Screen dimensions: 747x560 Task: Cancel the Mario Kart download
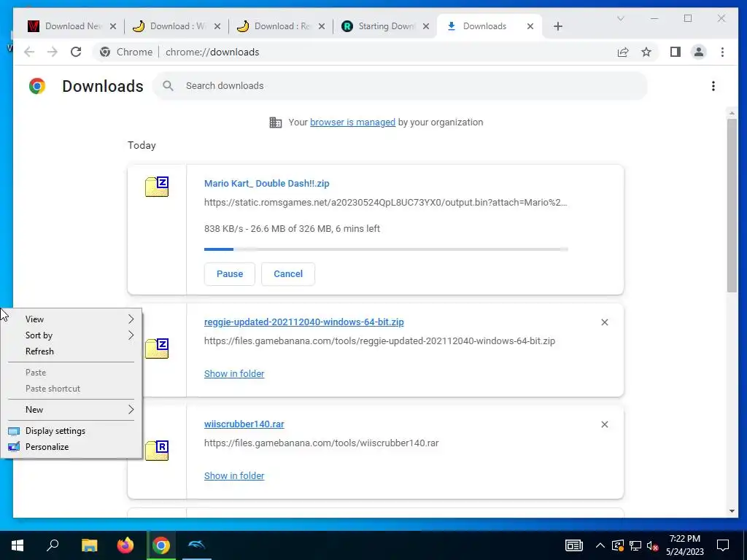[x=288, y=274]
